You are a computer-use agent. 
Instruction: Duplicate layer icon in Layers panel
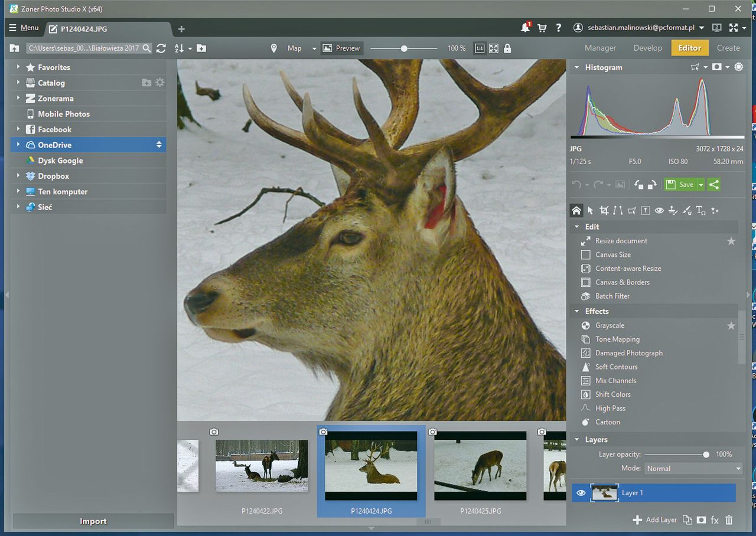pyautogui.click(x=687, y=520)
